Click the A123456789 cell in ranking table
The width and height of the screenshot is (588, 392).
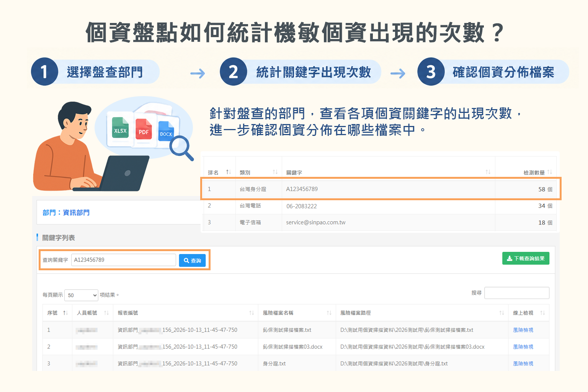pyautogui.click(x=302, y=189)
